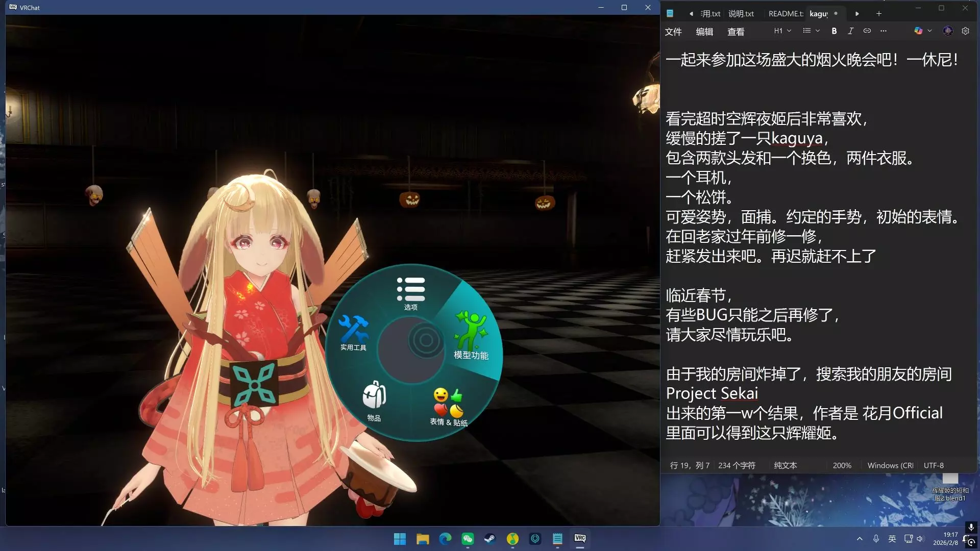Switch to Notepad via taskbar icon
The height and width of the screenshot is (551, 980).
point(557,539)
